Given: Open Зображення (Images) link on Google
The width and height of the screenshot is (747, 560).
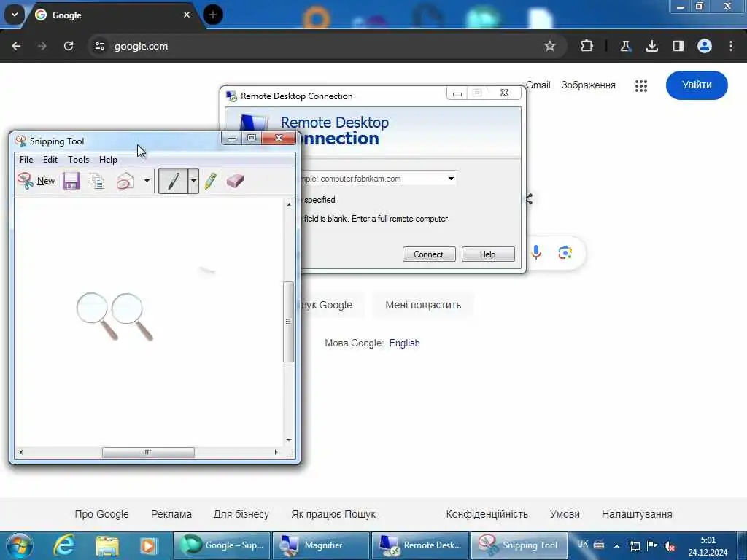Looking at the screenshot, I should click(x=589, y=85).
